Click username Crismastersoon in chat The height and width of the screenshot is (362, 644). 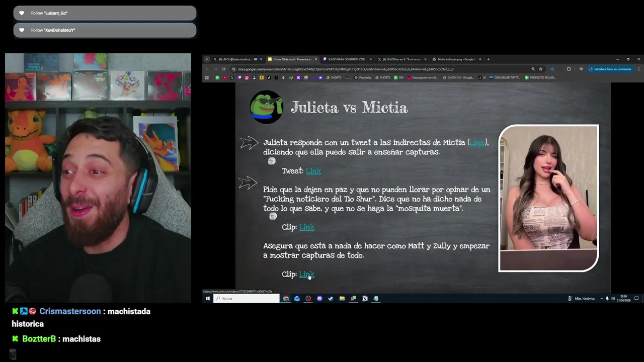70,311
